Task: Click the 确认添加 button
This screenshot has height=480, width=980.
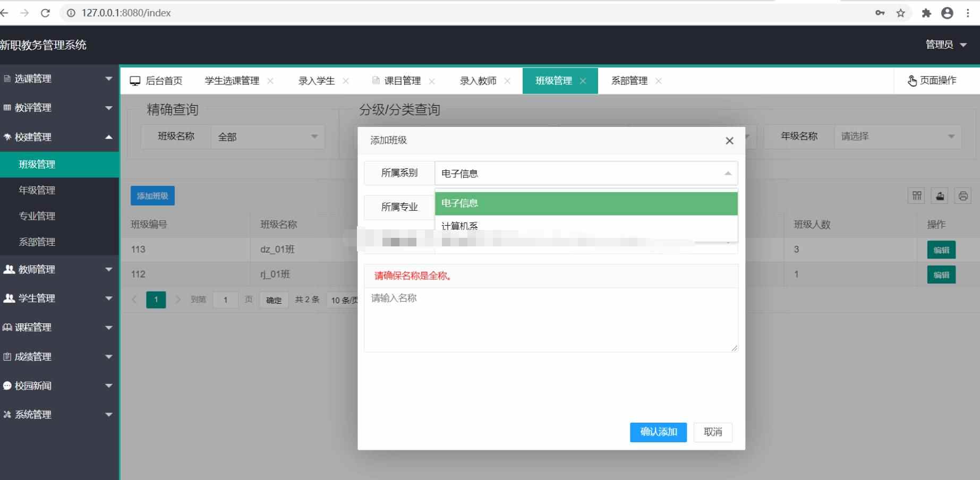Action: (658, 432)
